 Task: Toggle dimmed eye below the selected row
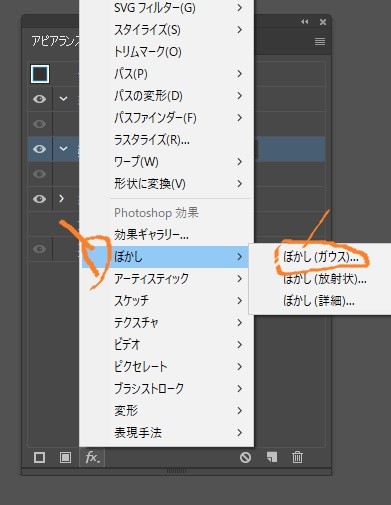coord(40,174)
